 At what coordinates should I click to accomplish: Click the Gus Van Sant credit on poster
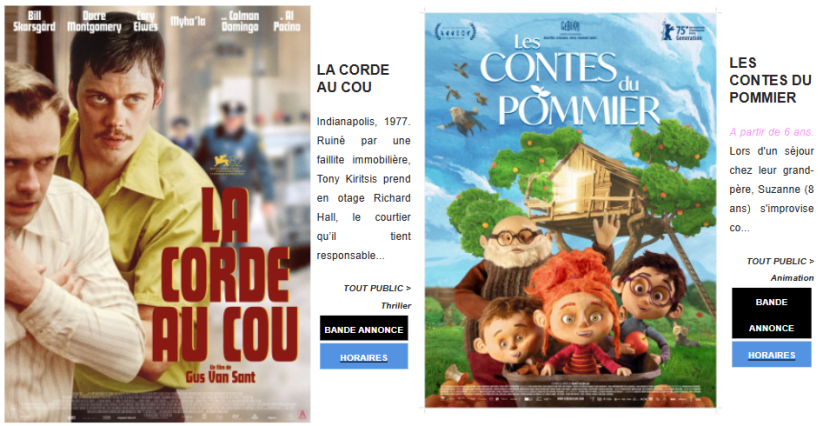(220, 376)
